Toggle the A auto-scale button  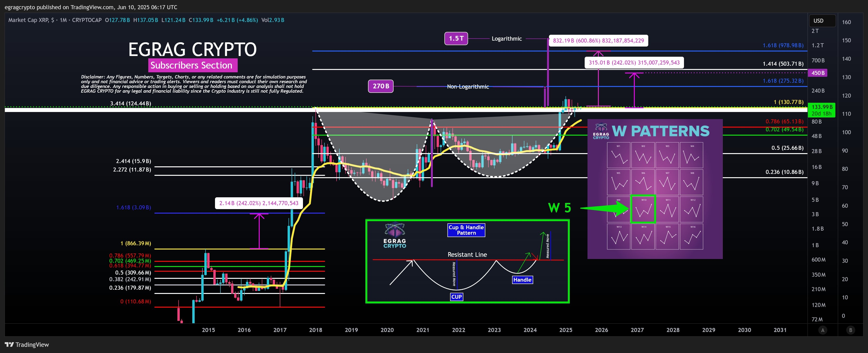pos(823,330)
